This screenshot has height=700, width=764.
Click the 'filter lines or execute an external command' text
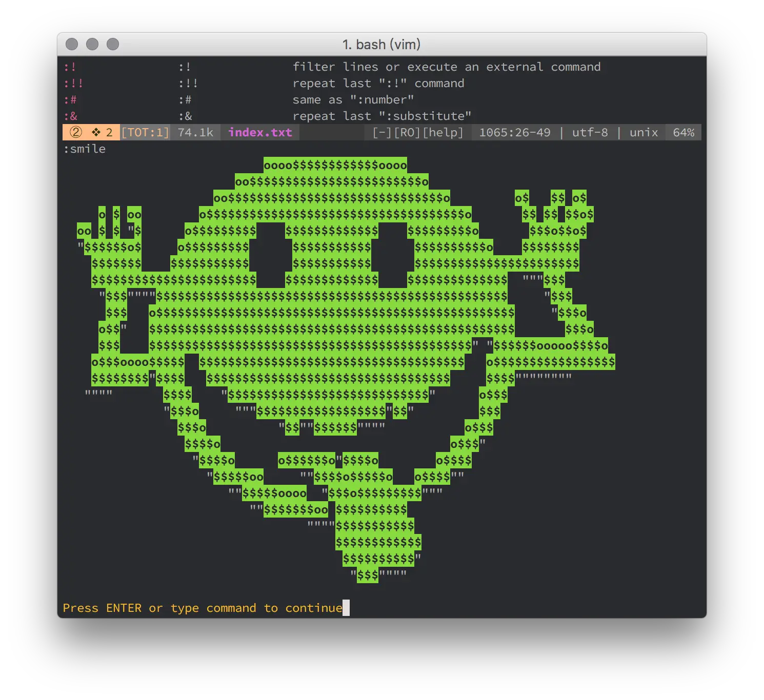point(447,67)
